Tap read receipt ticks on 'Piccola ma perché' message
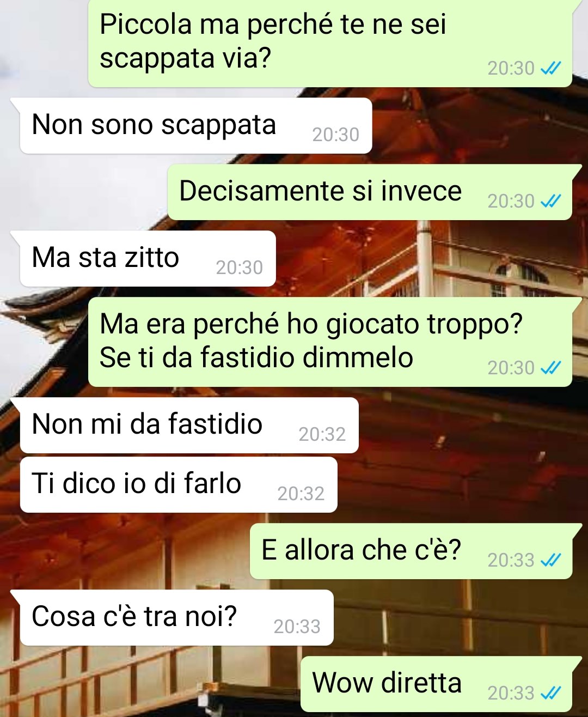Screen dimensions: 588x717 (550, 69)
